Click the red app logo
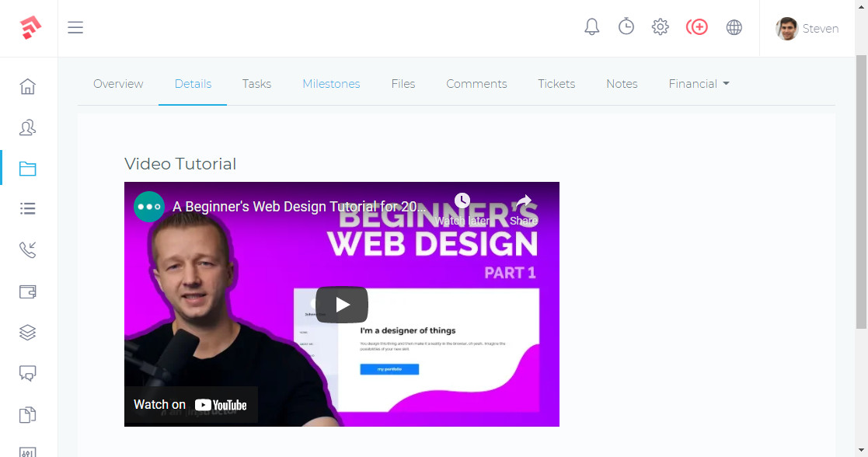Viewport: 868px width, 457px height. click(30, 28)
